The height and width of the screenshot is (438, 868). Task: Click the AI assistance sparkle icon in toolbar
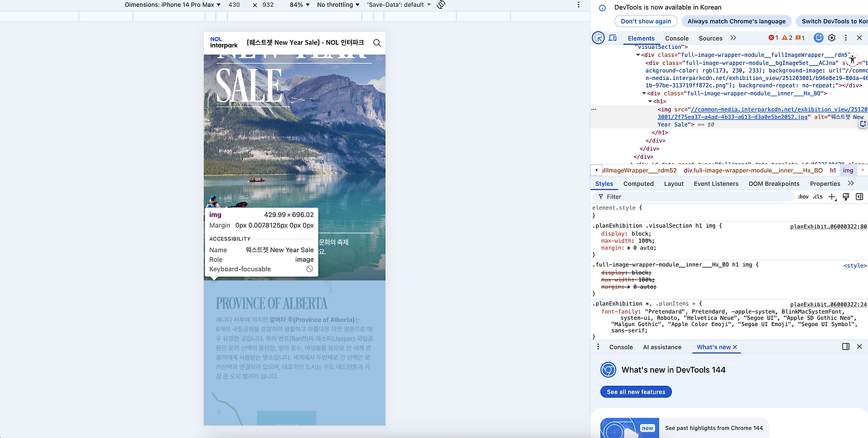click(x=818, y=38)
